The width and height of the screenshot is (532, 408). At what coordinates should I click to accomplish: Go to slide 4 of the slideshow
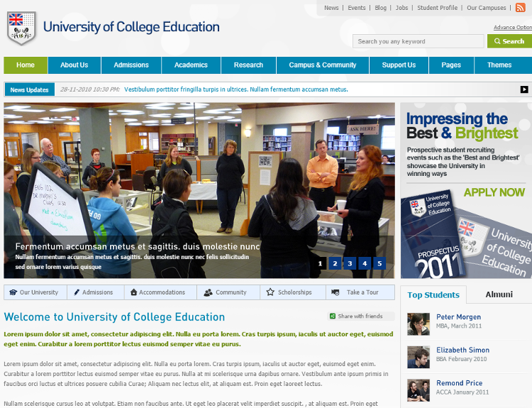(365, 263)
